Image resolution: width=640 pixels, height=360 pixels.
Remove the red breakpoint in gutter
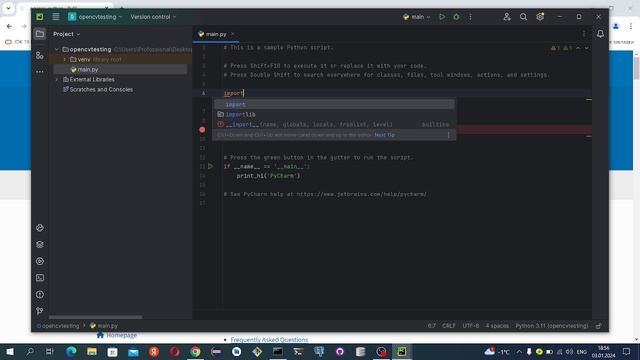[x=202, y=129]
